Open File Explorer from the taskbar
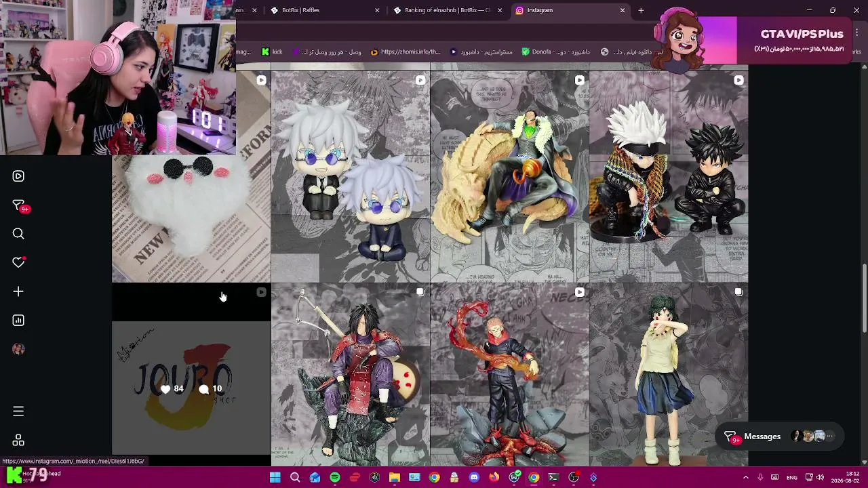Screen dimensions: 868x488 (x=395, y=477)
